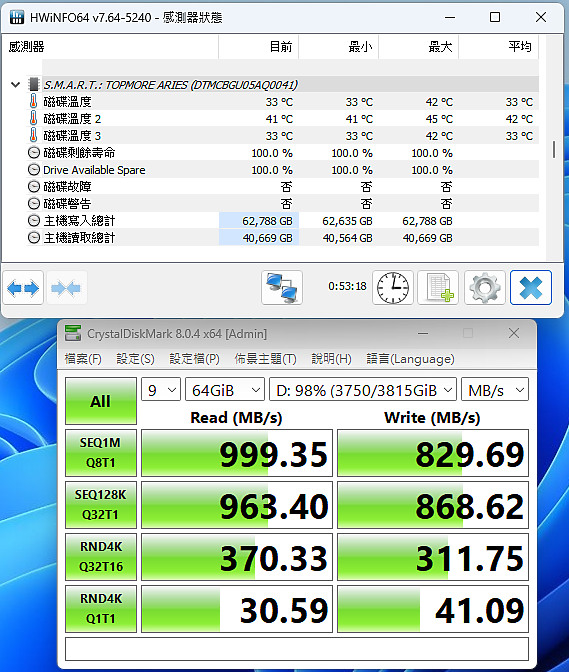
Task: Click the 平均 column header
Action: [499, 47]
